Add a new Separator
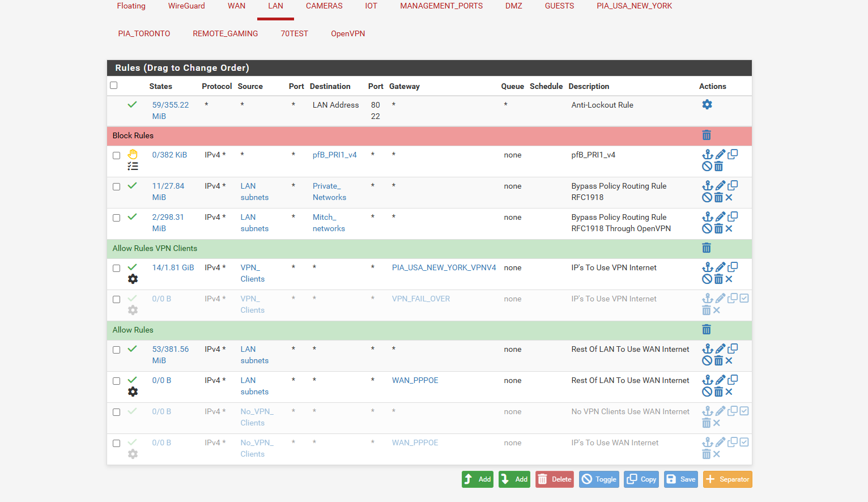The image size is (868, 502). tap(727, 479)
